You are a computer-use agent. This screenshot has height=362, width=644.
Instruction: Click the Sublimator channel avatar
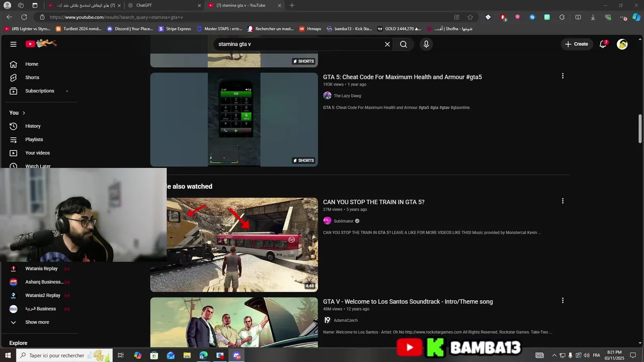pos(327,221)
